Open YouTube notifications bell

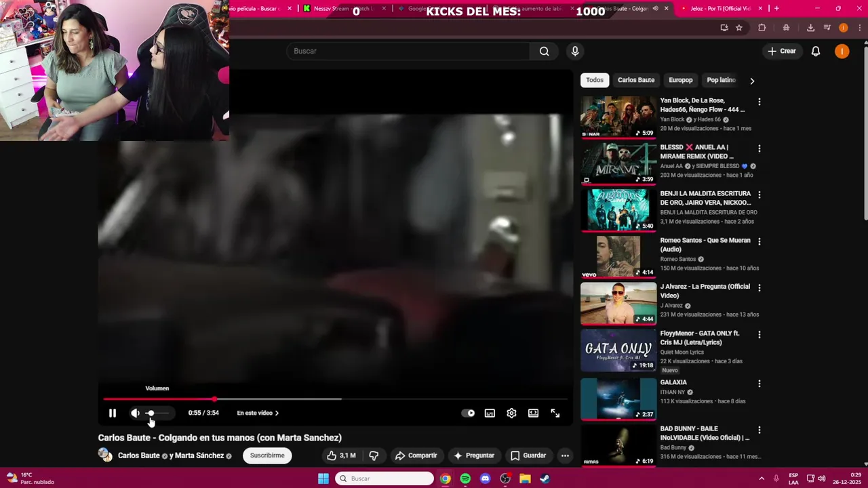click(816, 51)
